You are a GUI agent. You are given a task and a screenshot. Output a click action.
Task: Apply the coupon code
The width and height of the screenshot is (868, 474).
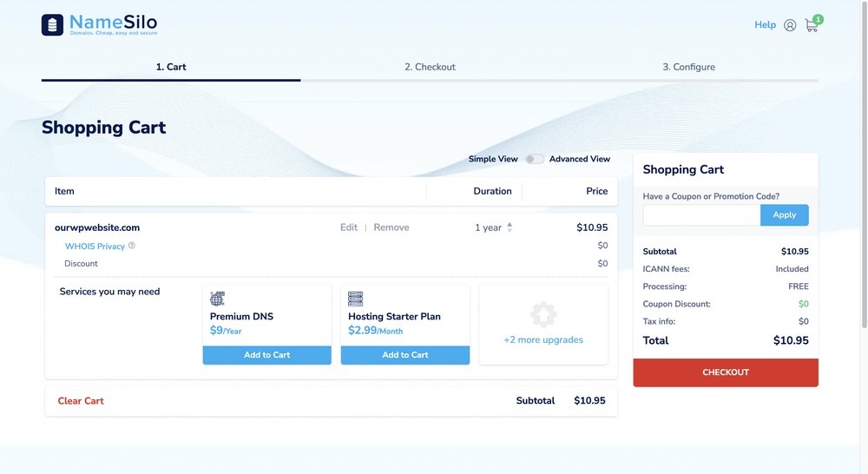785,214
